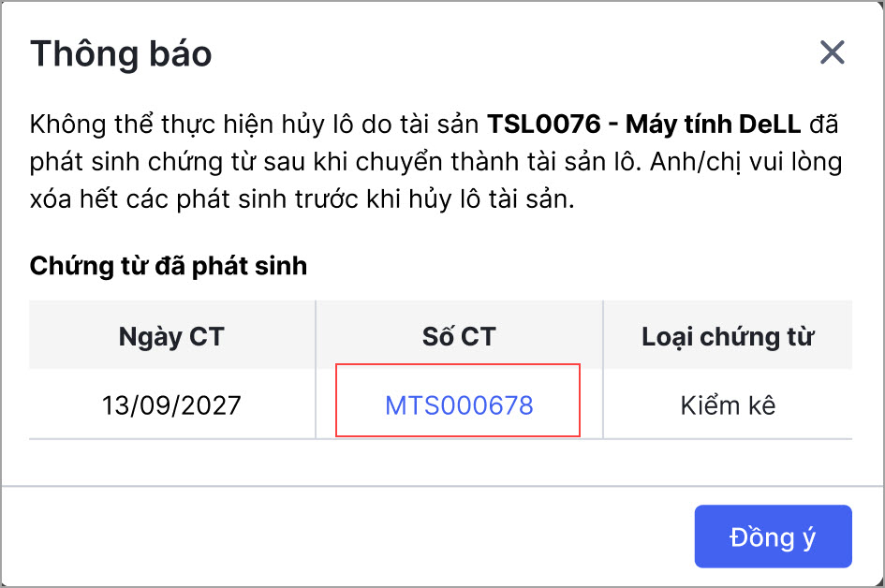
Task: Click the Loại chứng từ column header
Action: (728, 337)
